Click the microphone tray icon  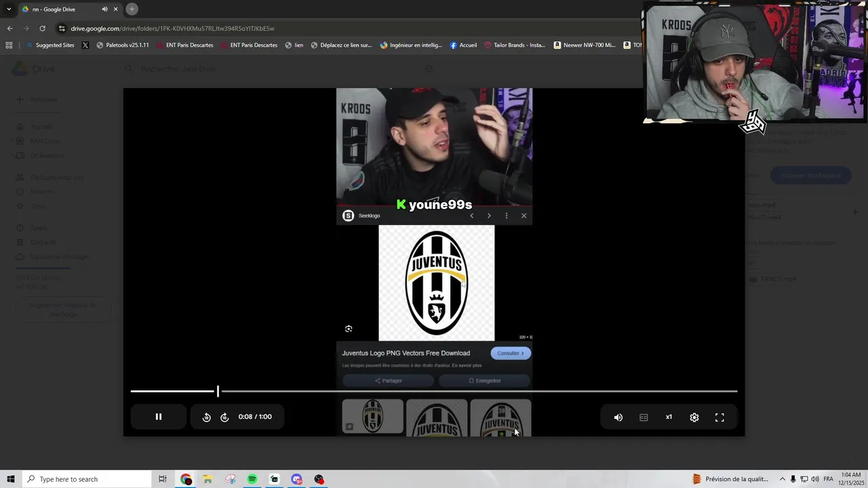tap(793, 479)
